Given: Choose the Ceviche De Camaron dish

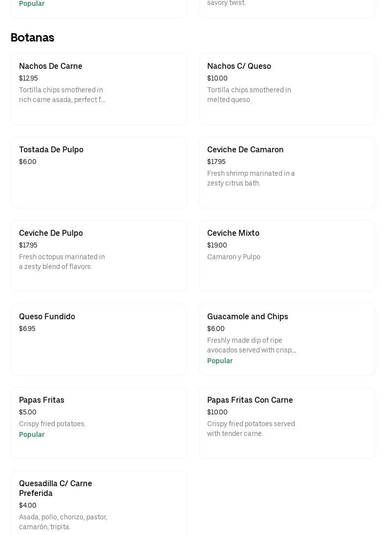Looking at the screenshot, I should [245, 150].
